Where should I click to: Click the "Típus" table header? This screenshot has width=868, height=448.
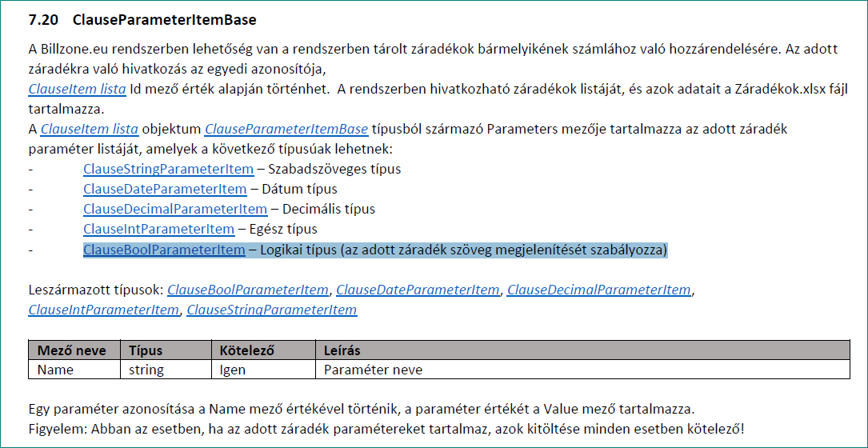(166, 350)
